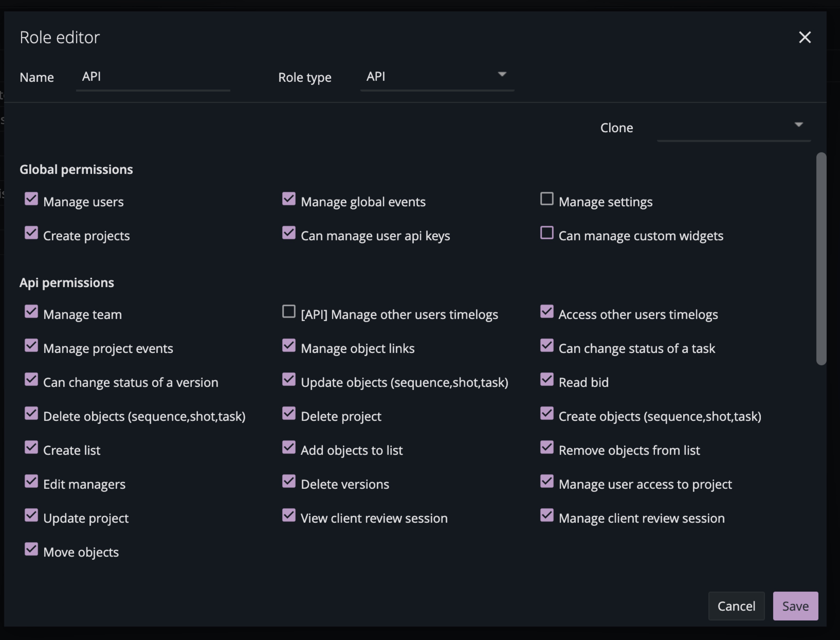Click the Clone label text
Viewport: 840px width, 640px height.
click(617, 128)
